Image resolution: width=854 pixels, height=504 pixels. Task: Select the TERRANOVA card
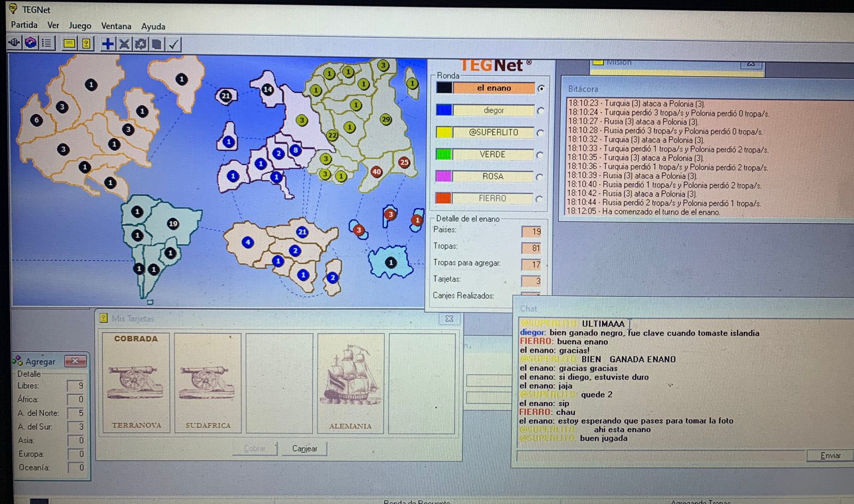pos(136,383)
